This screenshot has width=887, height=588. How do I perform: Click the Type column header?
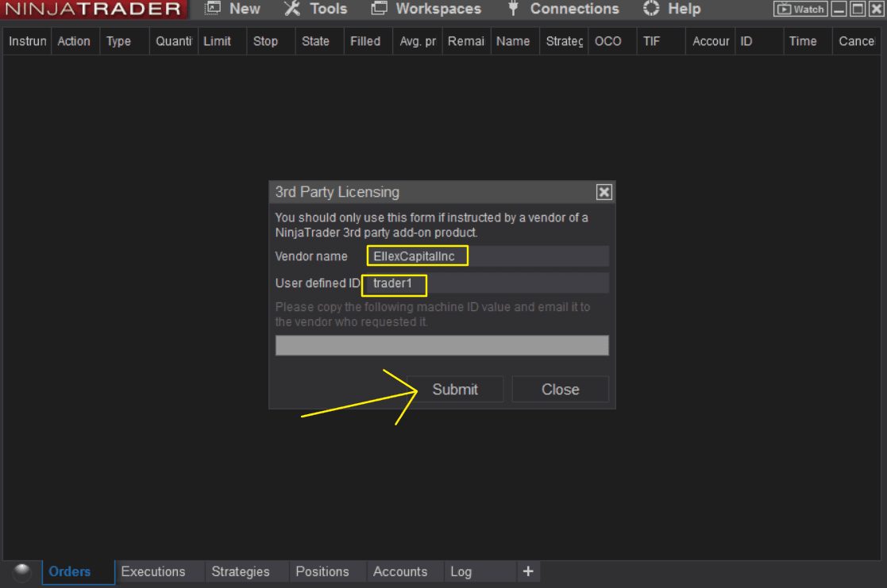pos(125,41)
